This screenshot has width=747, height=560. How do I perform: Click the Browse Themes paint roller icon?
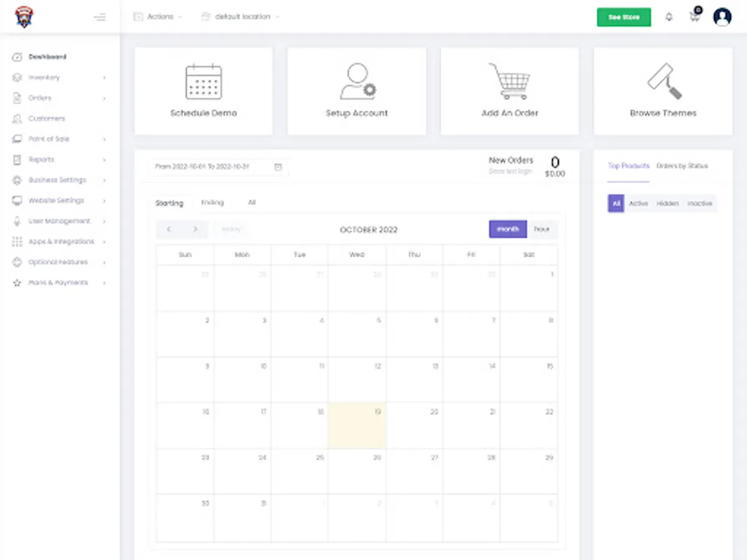664,82
